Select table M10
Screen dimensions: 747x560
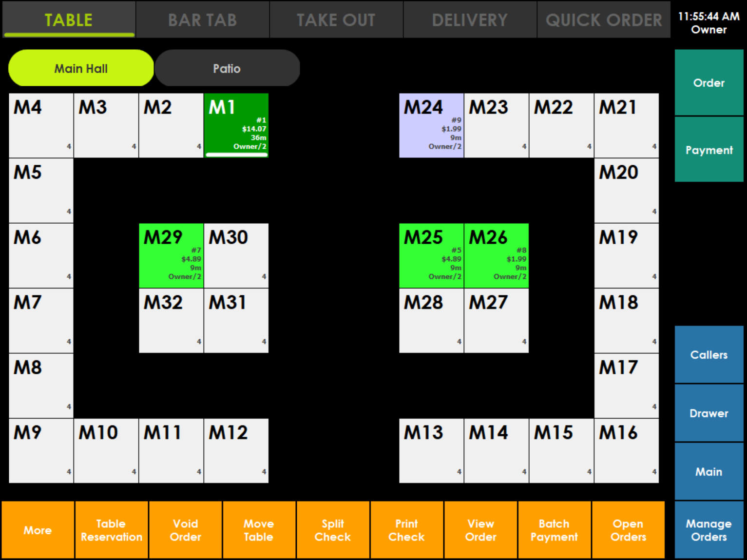[106, 451]
